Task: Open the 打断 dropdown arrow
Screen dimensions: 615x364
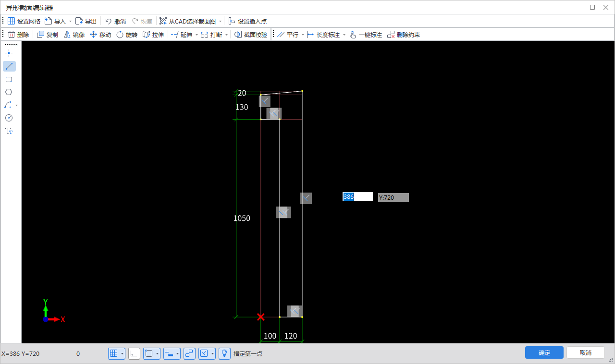Action: tap(226, 35)
